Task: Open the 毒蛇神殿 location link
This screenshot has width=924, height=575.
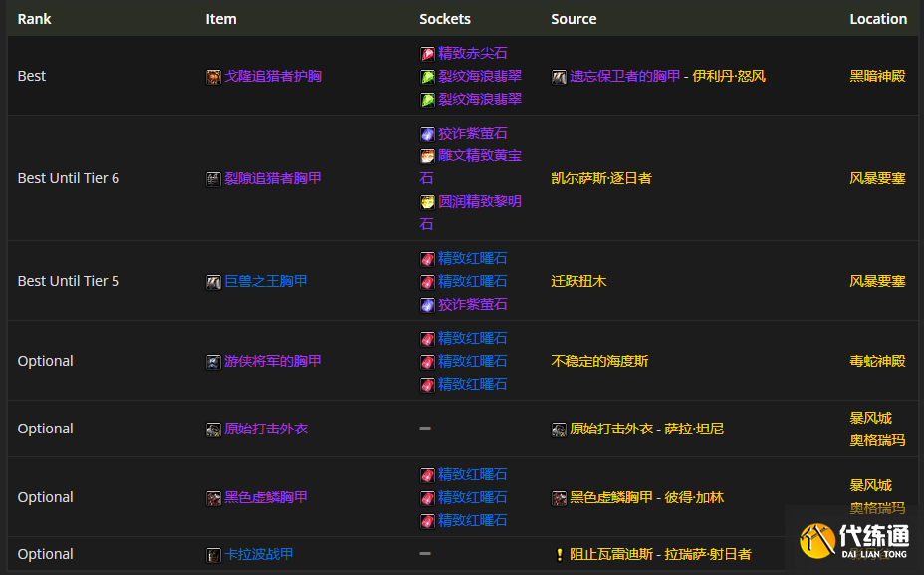Action: tap(877, 361)
